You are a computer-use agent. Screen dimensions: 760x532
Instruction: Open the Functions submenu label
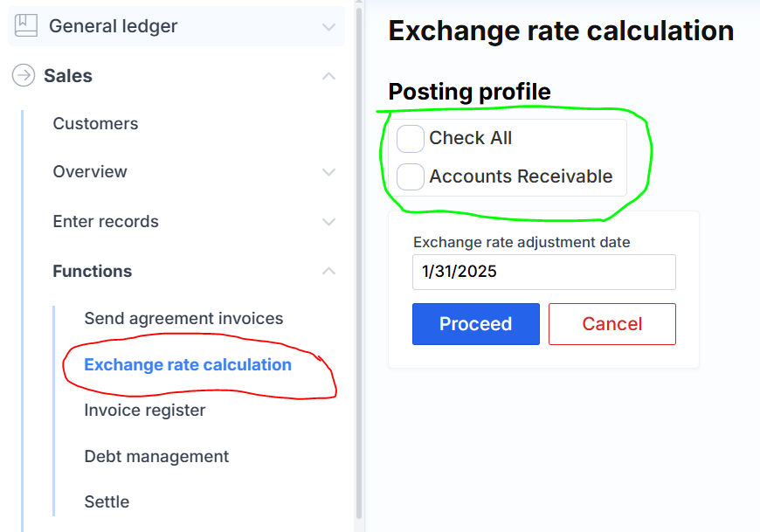tap(93, 272)
